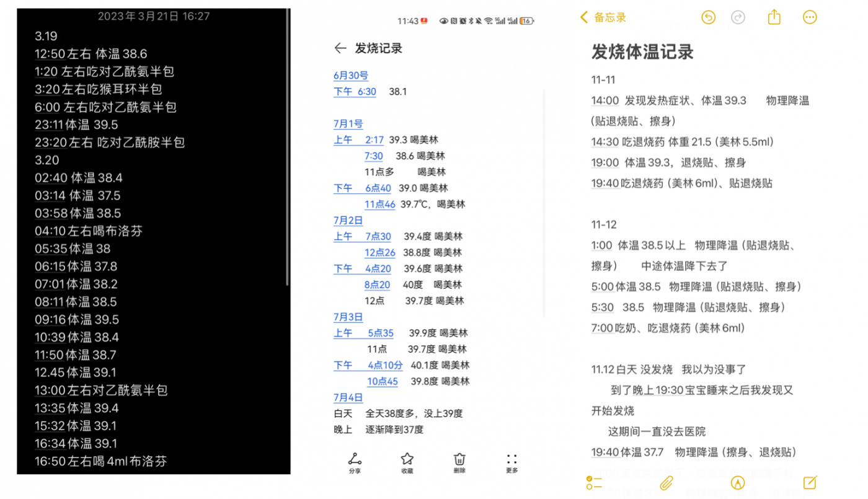Screen dimensions: 868x499
Task: Tap the 发烧记录 page title
Action: (379, 48)
